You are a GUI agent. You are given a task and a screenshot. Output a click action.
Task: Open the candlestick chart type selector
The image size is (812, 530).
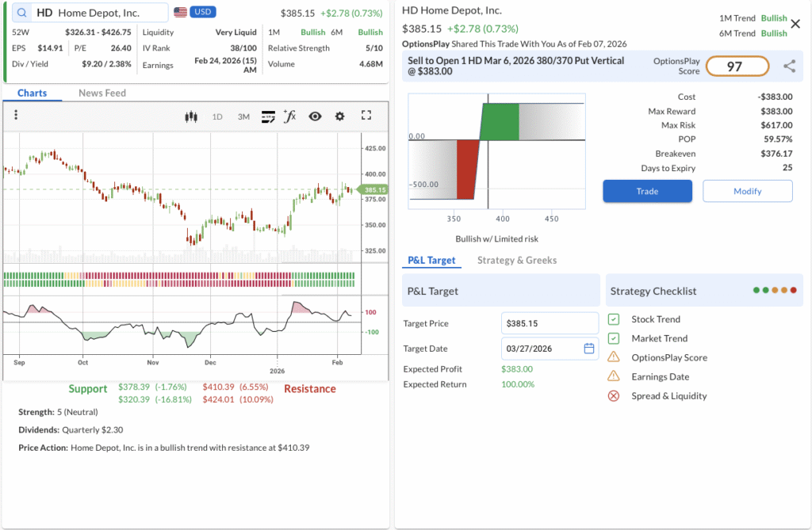(x=190, y=116)
